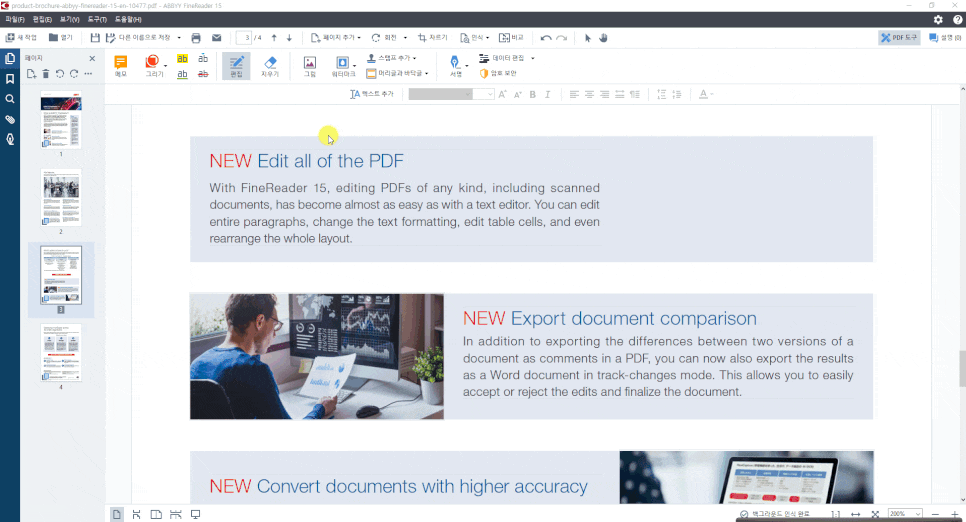The width and height of the screenshot is (966, 522).
Task: Click the 암호 보안 password security button
Action: [x=498, y=73]
